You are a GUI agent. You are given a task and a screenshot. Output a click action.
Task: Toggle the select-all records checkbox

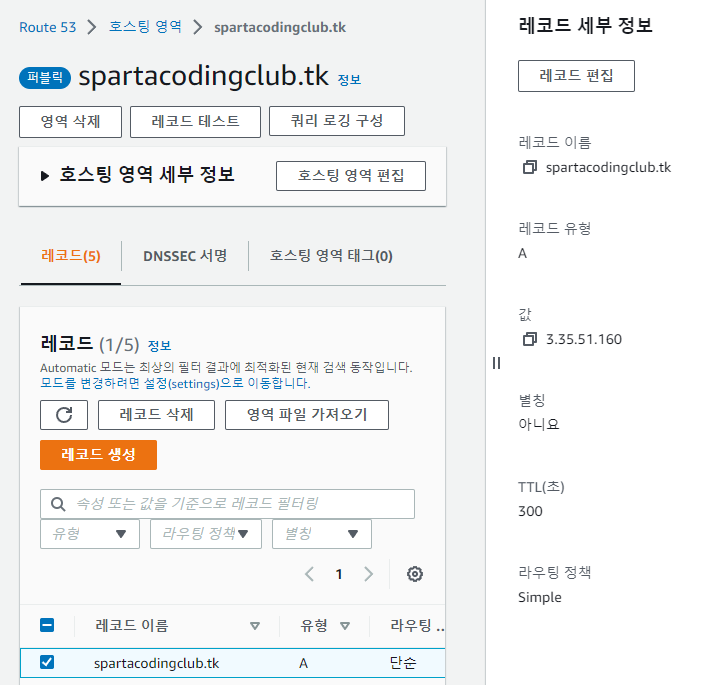(x=47, y=625)
